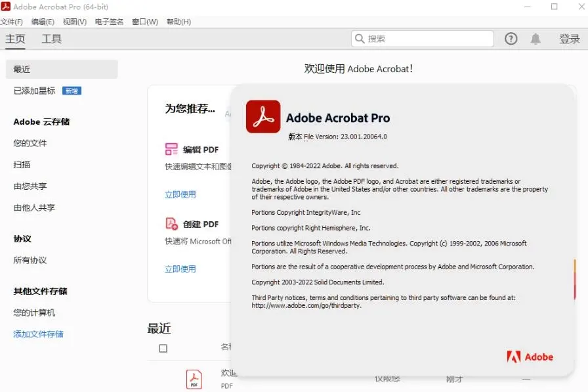Image resolution: width=588 pixels, height=392 pixels.
Task: Click the 添加文件存储 link
Action: 38,334
